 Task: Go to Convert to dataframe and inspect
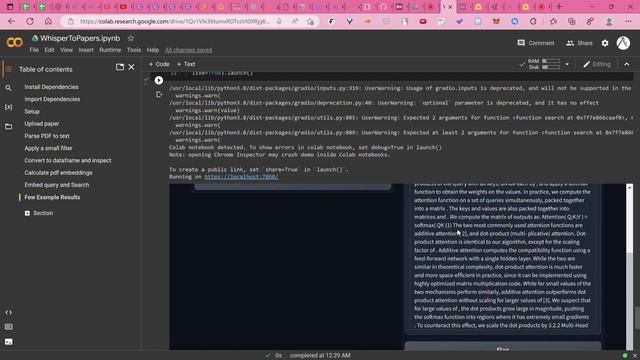(x=68, y=160)
